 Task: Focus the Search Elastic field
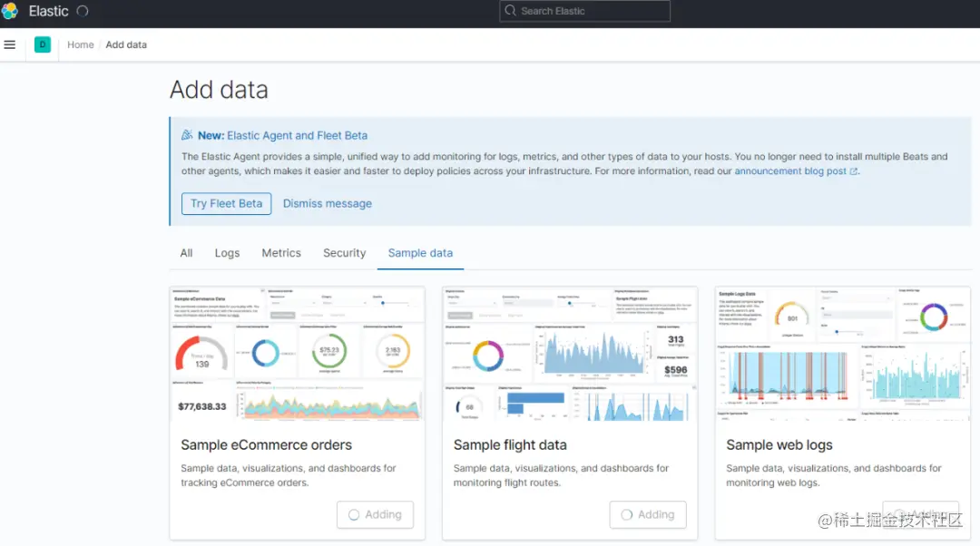click(x=585, y=11)
